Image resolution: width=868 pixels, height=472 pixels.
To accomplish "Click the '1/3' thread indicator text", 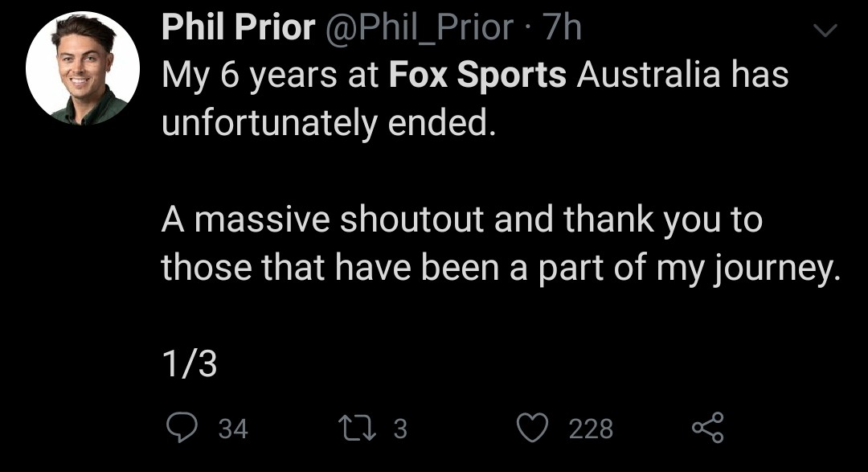I will pyautogui.click(x=190, y=364).
